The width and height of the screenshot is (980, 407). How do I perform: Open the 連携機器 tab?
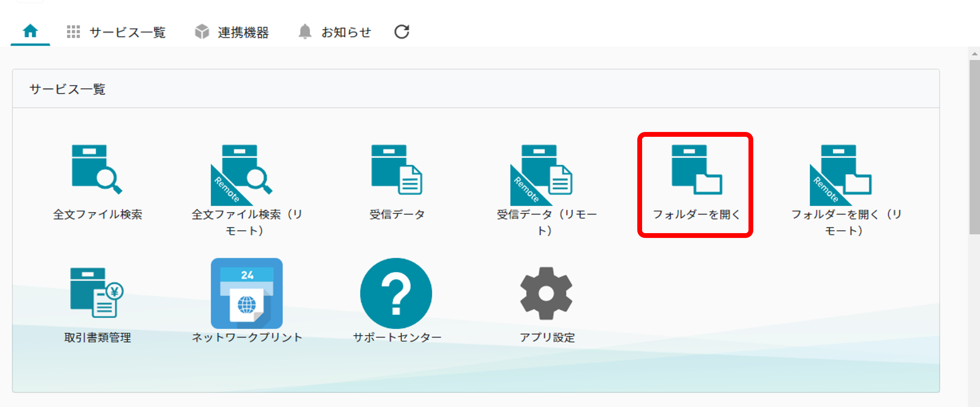(232, 32)
